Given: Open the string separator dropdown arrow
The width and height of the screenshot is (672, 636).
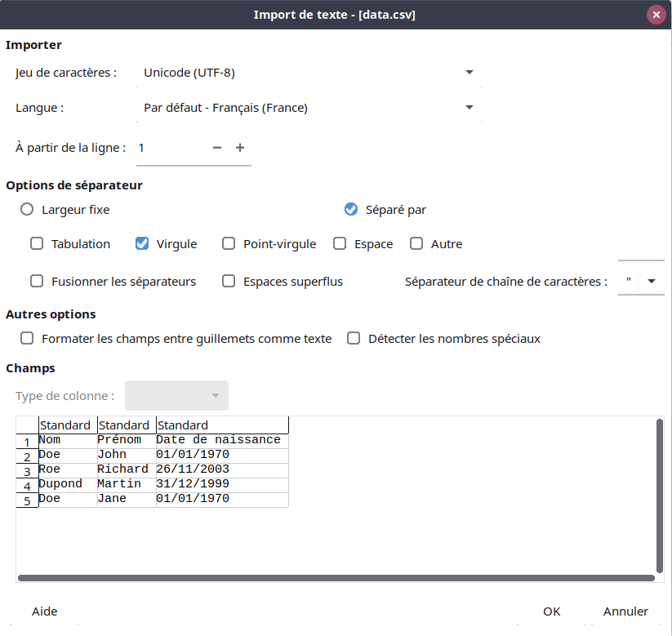Looking at the screenshot, I should 652,281.
